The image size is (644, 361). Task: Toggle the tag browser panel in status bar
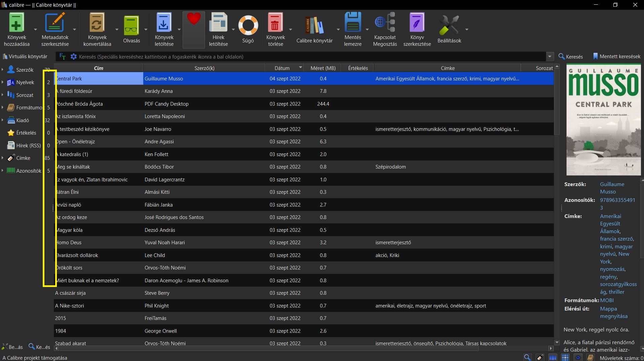540,357
